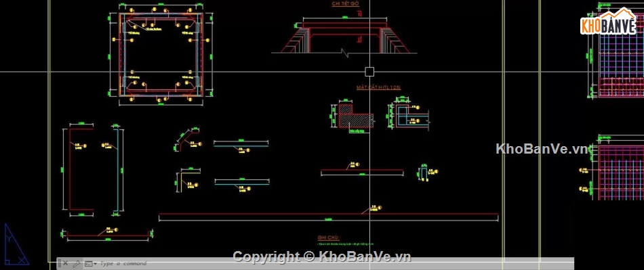Viewport: 644px width, 270px height.
Task: Select the 'MẶT CẮT H (TL 1:25)' title
Action: (378, 87)
